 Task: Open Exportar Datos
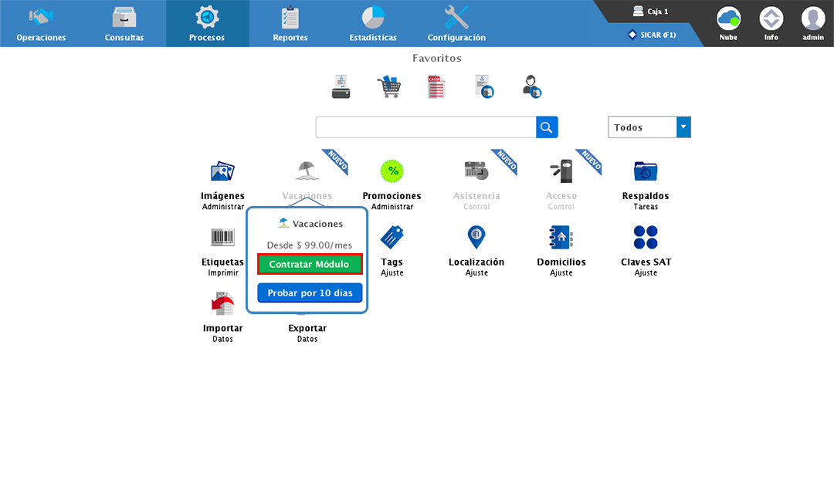(307, 332)
